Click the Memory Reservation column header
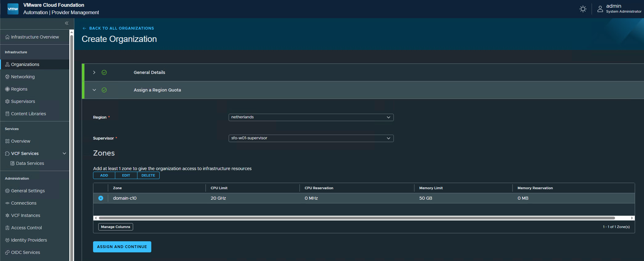644x261 pixels. pos(535,188)
